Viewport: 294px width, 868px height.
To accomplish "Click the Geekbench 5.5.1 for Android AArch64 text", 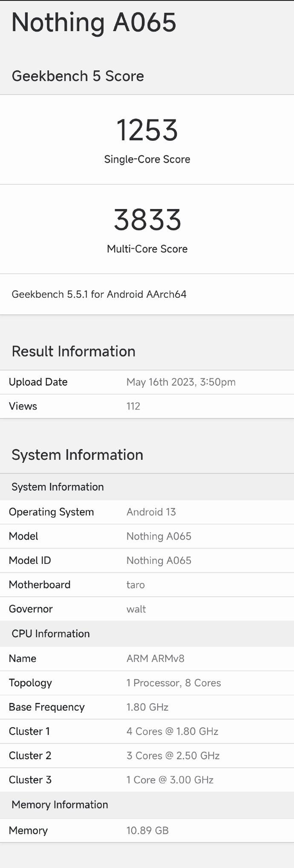I will coord(99,294).
